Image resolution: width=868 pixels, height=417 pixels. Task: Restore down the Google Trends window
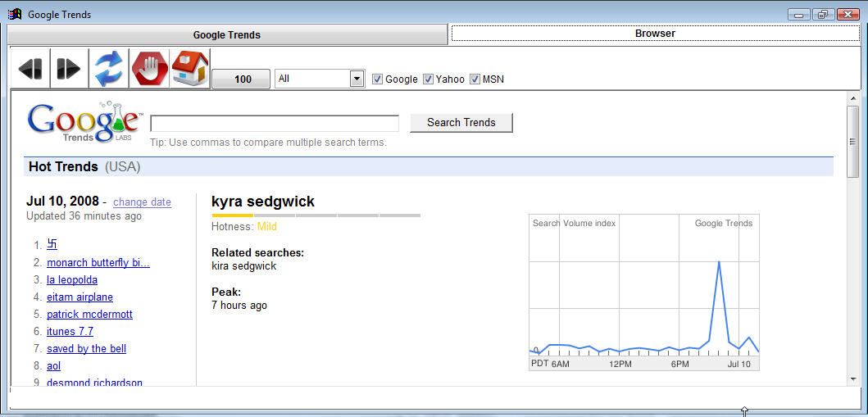823,15
